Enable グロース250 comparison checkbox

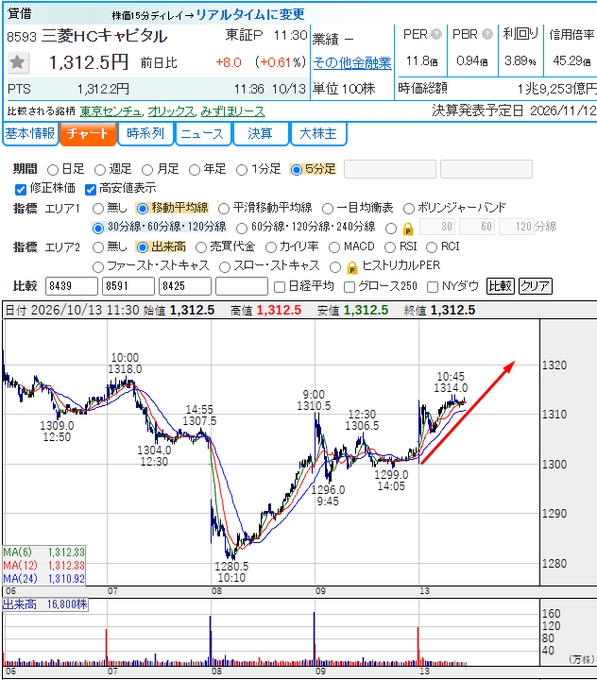point(349,287)
